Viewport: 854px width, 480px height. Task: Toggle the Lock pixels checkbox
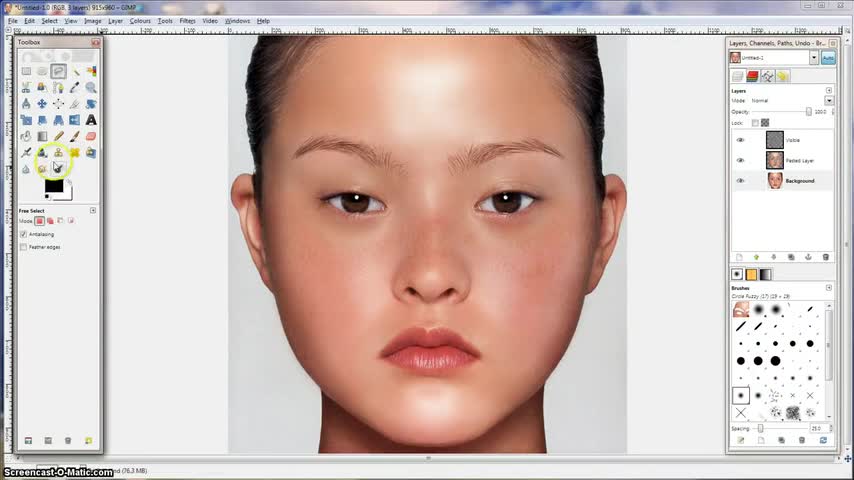(755, 123)
